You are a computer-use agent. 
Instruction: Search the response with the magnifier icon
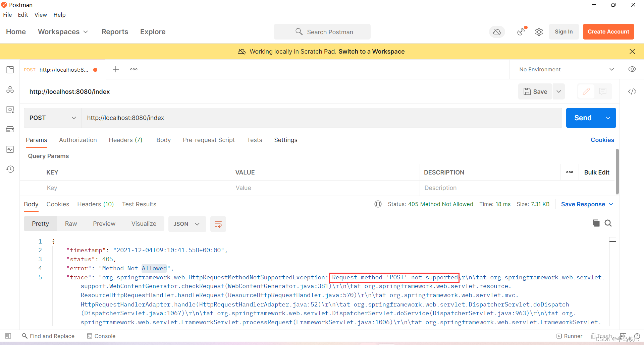[x=608, y=223]
